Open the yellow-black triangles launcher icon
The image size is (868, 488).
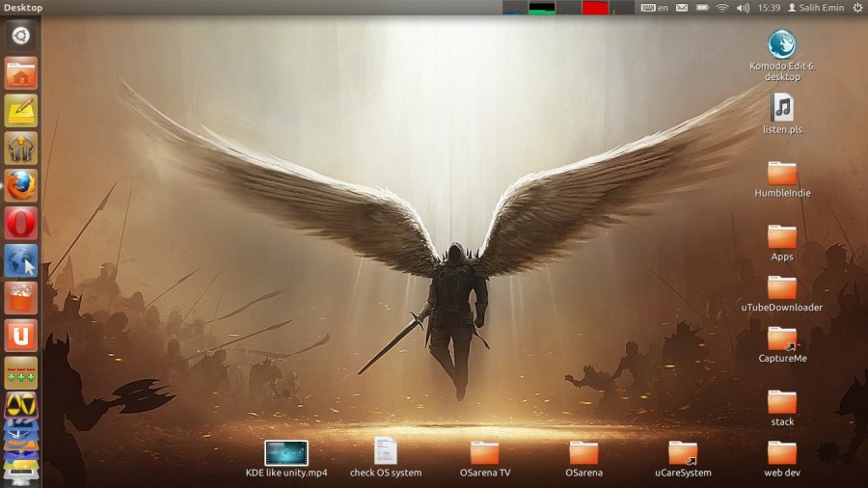click(21, 406)
